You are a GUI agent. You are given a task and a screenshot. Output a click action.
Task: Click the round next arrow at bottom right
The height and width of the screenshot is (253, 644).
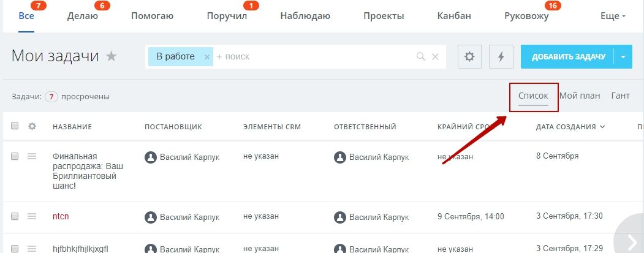pos(631,240)
